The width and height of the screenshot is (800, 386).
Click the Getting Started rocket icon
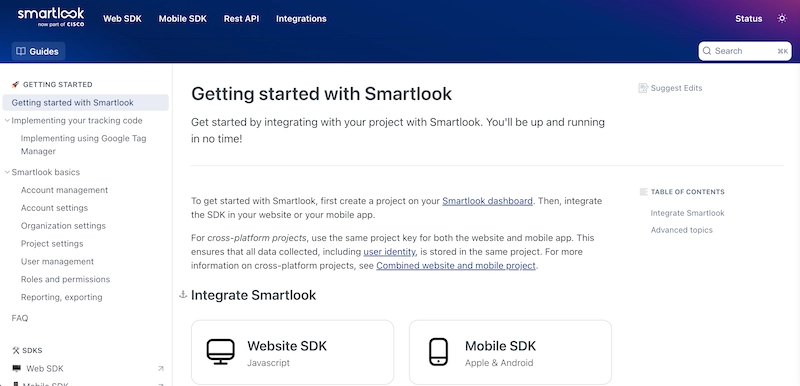(15, 85)
